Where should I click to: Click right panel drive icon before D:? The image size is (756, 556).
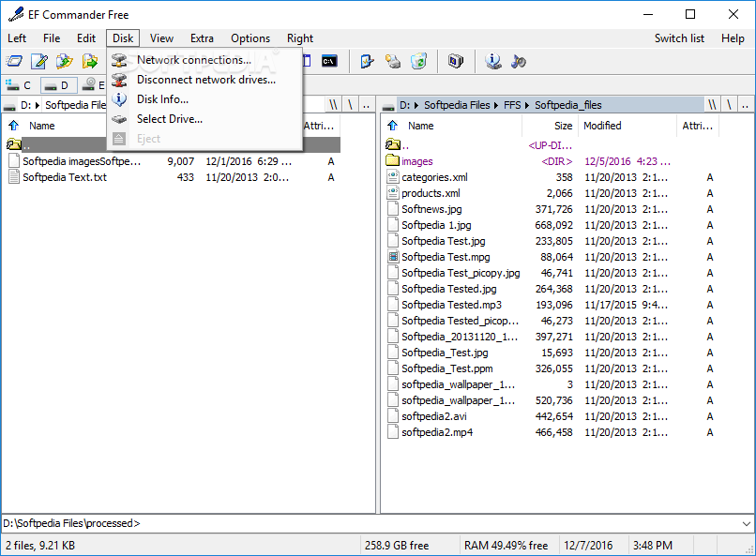[388, 105]
